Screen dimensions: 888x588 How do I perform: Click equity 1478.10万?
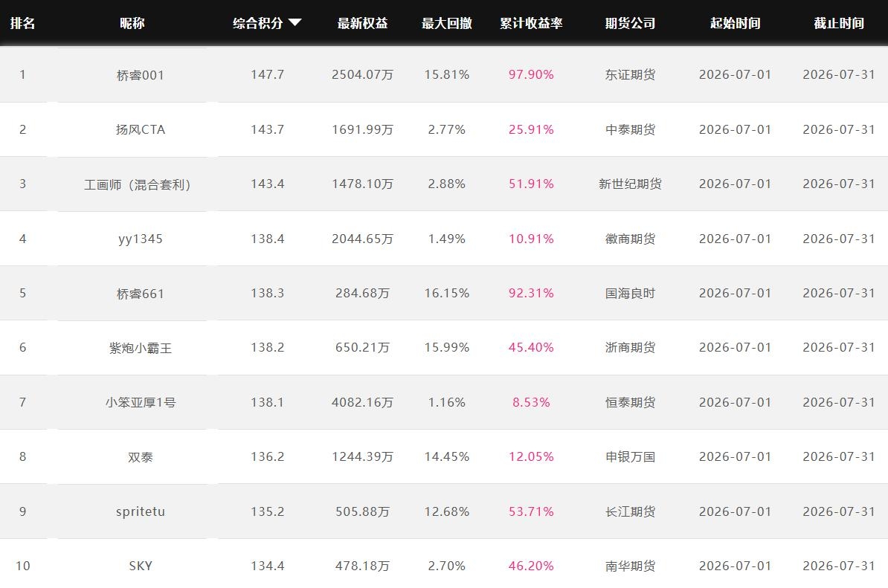(x=362, y=184)
